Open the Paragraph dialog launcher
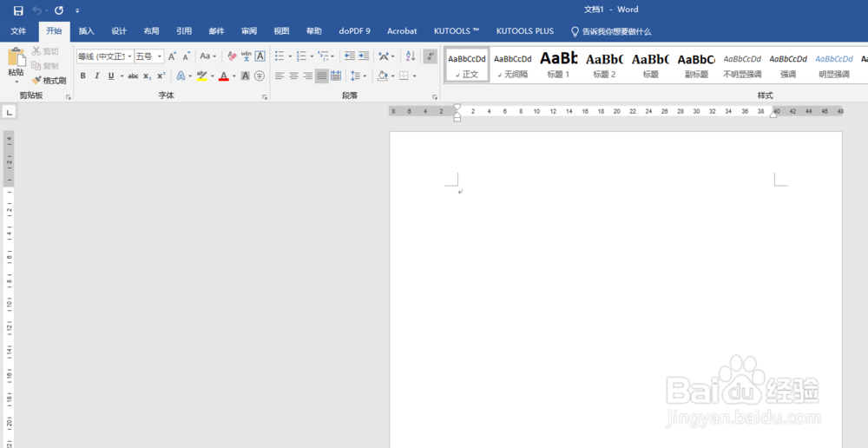The height and width of the screenshot is (448, 868). coord(435,97)
